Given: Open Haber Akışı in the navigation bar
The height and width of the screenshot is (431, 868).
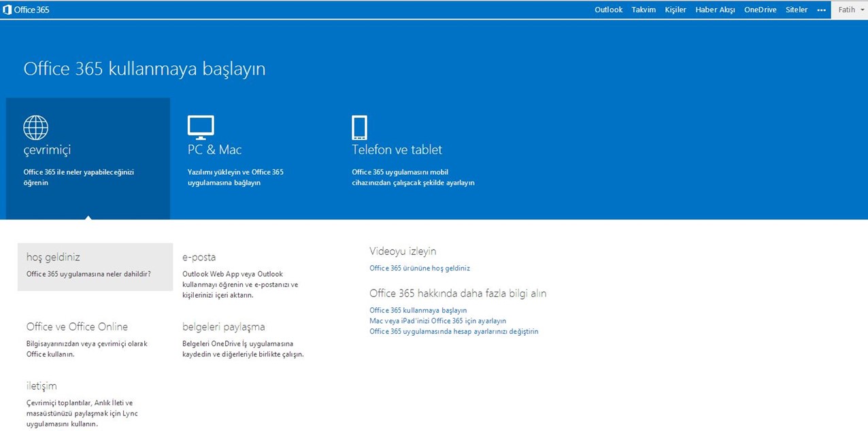Looking at the screenshot, I should [715, 10].
